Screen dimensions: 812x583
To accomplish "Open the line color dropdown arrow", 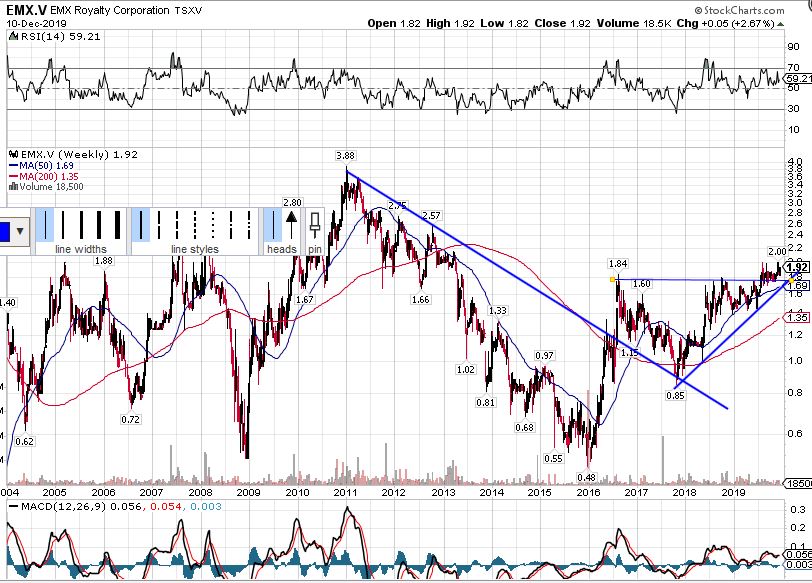I will 20,231.
